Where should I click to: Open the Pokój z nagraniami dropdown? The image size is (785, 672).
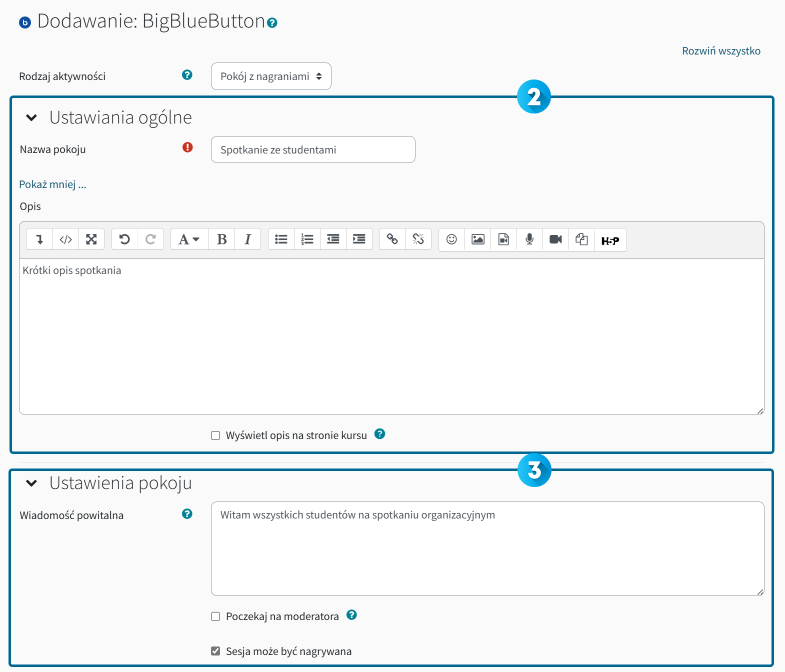pyautogui.click(x=271, y=76)
